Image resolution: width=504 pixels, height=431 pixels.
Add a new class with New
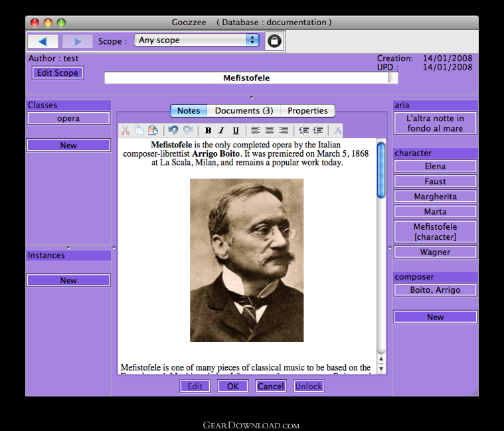tap(68, 145)
